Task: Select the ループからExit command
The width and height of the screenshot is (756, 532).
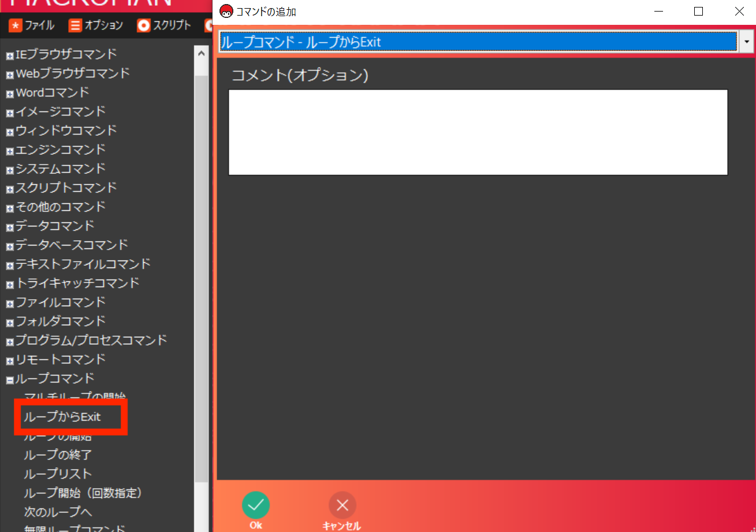Action: tap(62, 416)
